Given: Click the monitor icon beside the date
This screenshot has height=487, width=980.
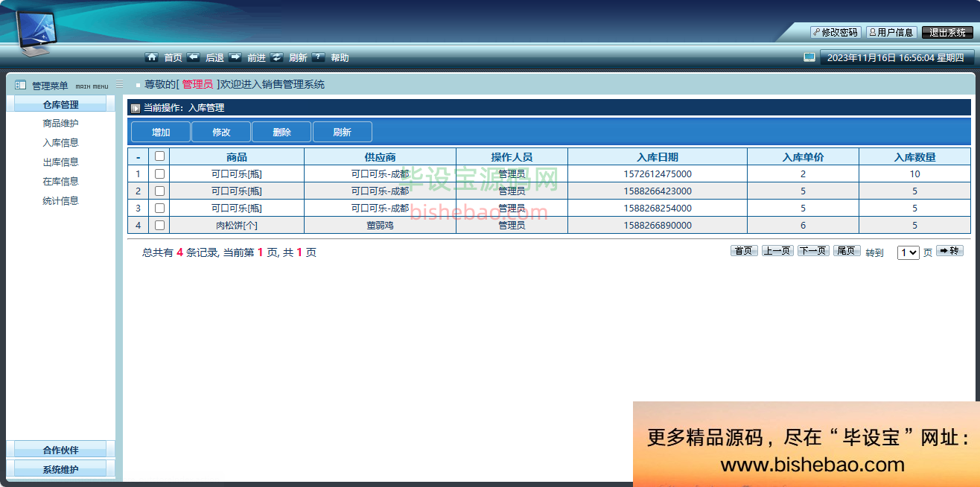Looking at the screenshot, I should [x=809, y=57].
